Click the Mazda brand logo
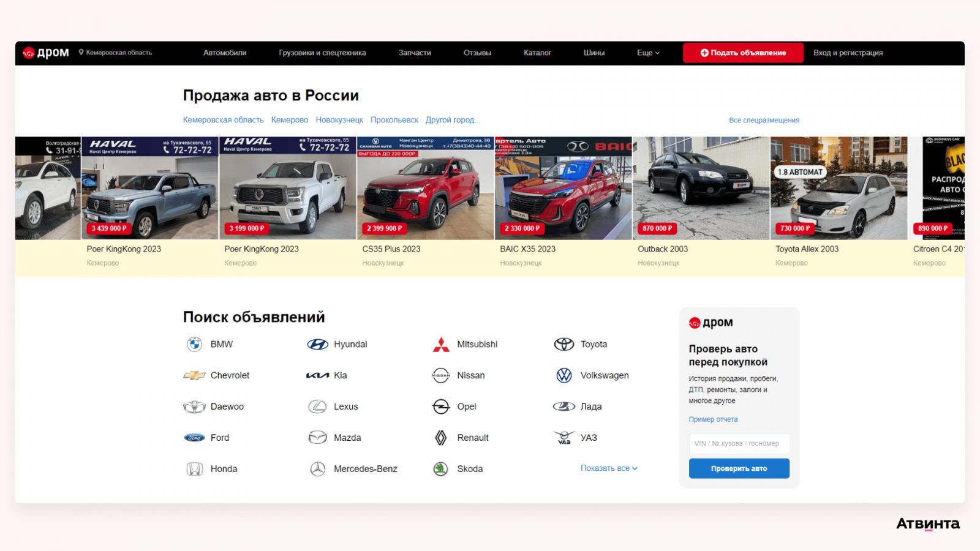Screen dimensions: 980x551 click(x=317, y=438)
